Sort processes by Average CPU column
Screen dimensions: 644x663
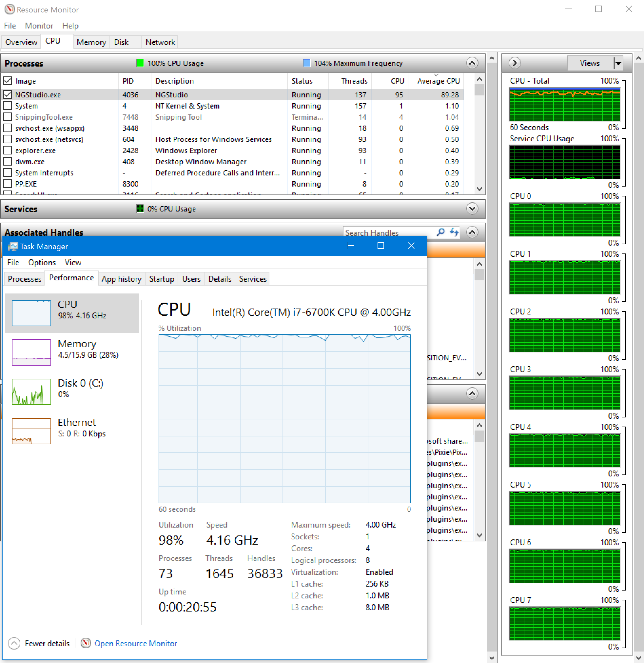coord(436,81)
